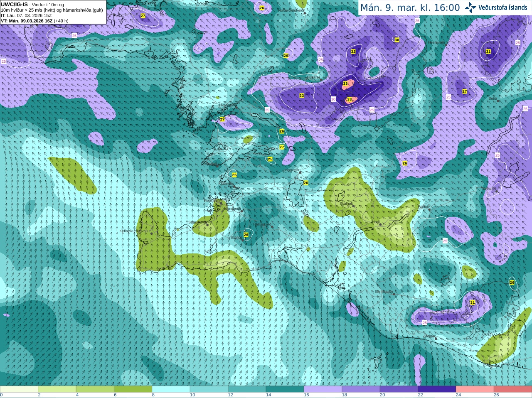This screenshot has width=532, height=398.
Task: Click the Þingvellir station label
Action: [291, 170]
